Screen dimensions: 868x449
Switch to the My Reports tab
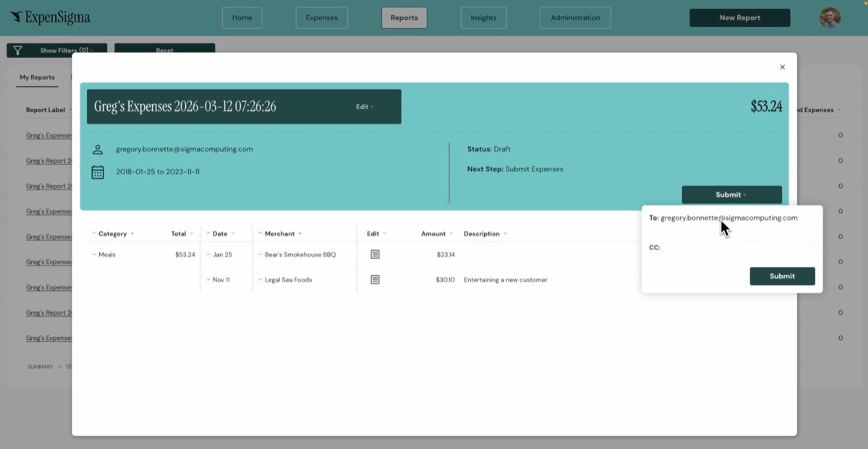coord(37,77)
